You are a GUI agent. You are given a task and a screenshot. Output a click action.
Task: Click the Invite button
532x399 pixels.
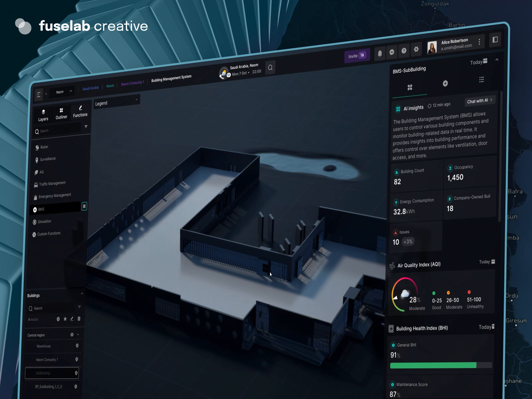[357, 56]
